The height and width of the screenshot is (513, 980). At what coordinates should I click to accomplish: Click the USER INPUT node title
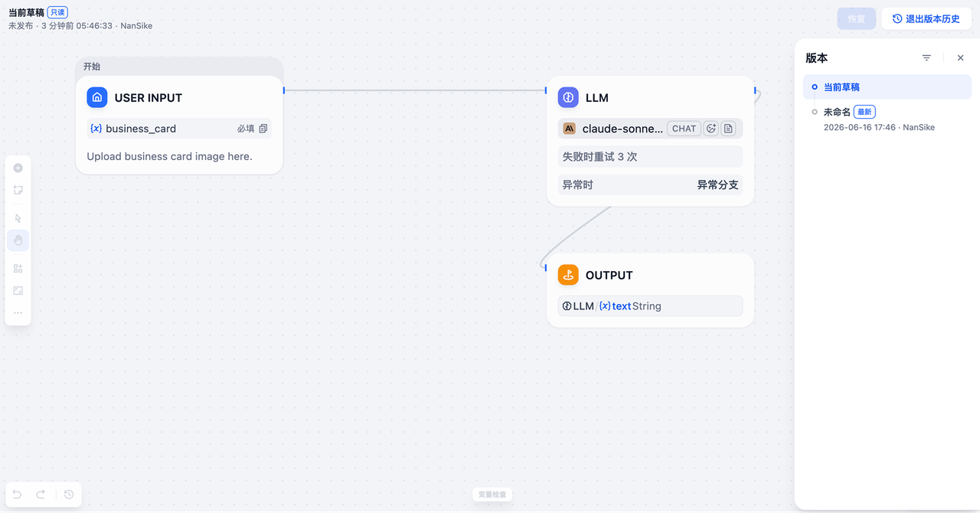pos(149,98)
